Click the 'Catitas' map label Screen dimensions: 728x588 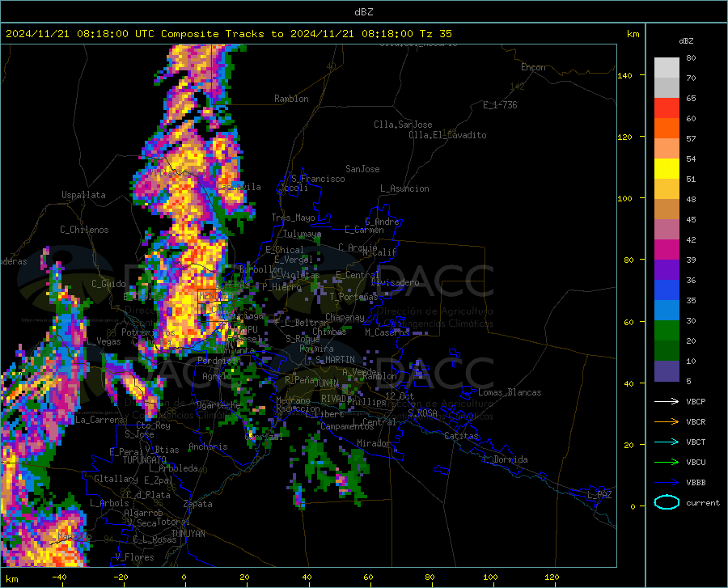[x=461, y=436]
